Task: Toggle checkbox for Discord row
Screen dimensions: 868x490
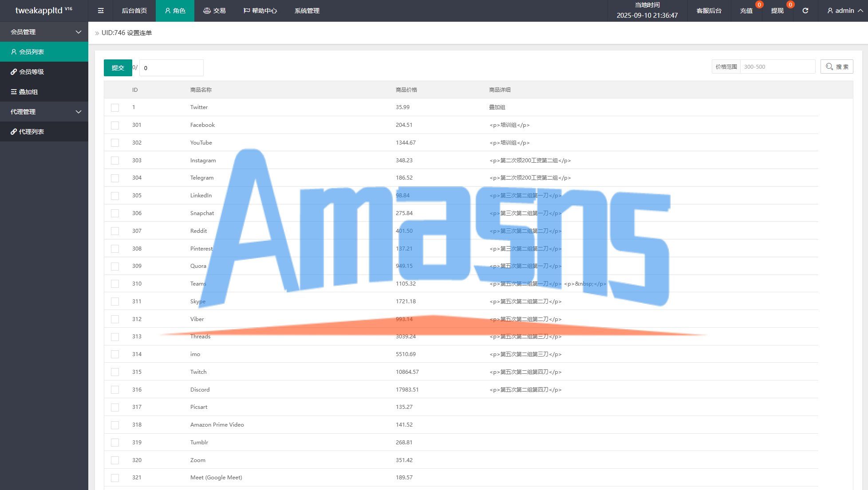Action: click(x=115, y=390)
